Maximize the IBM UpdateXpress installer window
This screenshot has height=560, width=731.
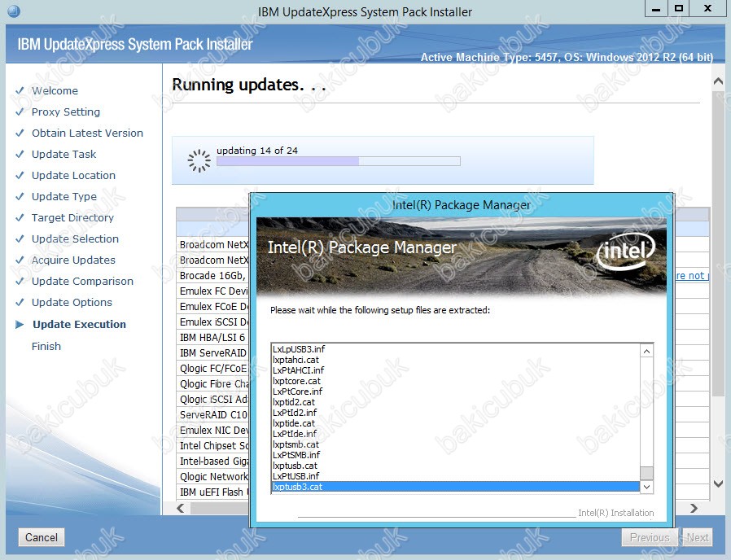[x=679, y=8]
